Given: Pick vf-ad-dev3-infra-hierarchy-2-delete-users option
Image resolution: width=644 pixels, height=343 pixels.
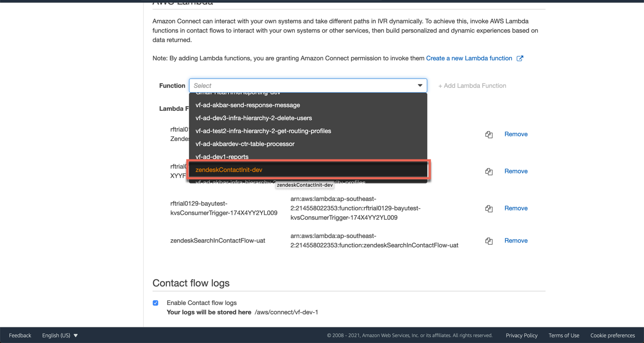Looking at the screenshot, I should [254, 118].
